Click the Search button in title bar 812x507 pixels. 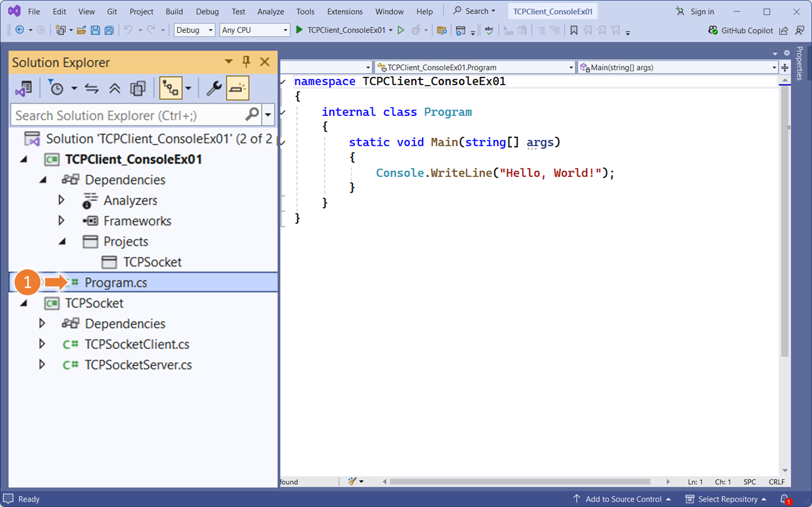(x=474, y=11)
